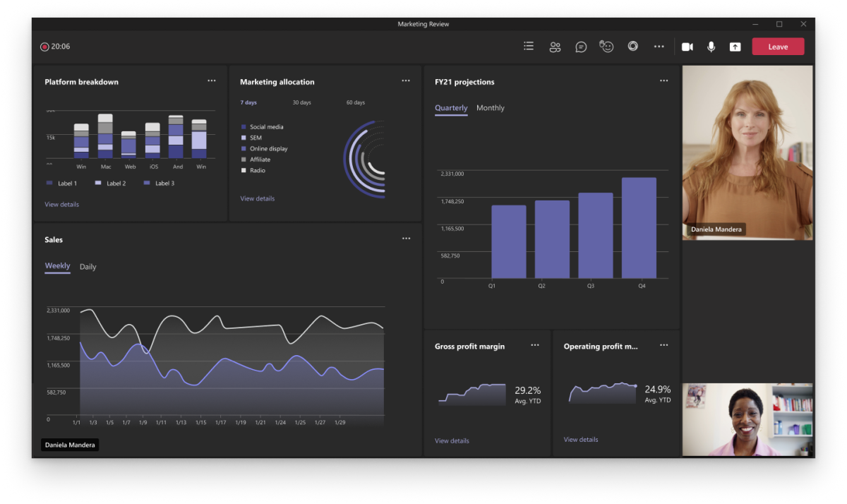Click the radial donut chart in Marketing allocation

tap(364, 159)
